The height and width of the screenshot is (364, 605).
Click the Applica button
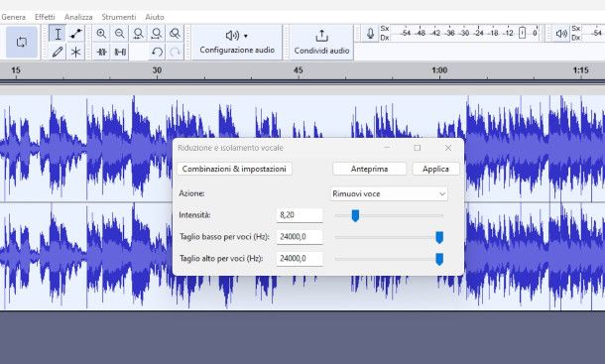pyautogui.click(x=435, y=169)
